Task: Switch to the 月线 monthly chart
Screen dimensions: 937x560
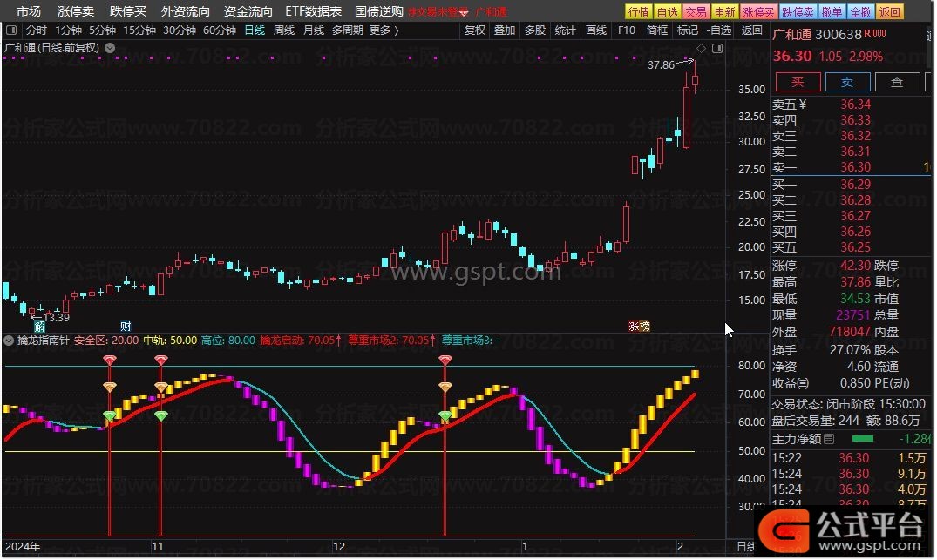Action: pos(314,30)
